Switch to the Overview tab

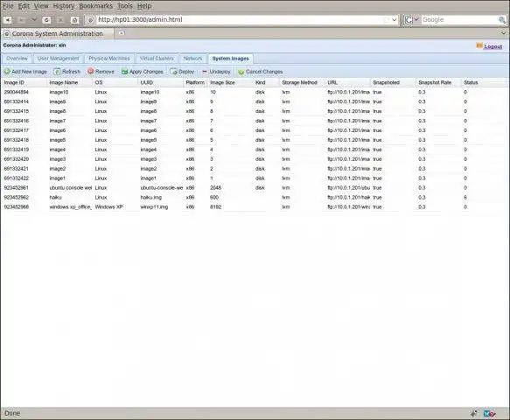[x=17, y=59]
